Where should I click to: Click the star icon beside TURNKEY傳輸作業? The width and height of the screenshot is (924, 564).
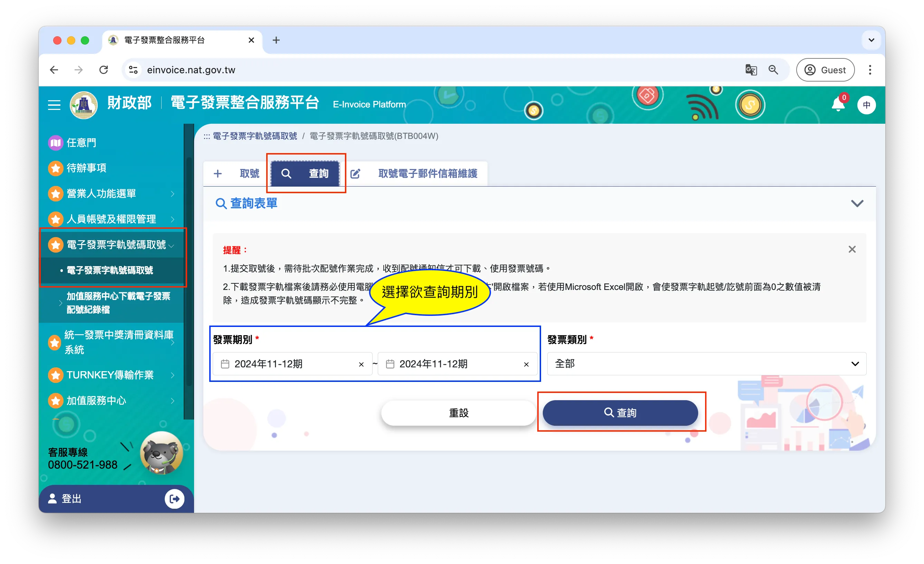(x=56, y=375)
